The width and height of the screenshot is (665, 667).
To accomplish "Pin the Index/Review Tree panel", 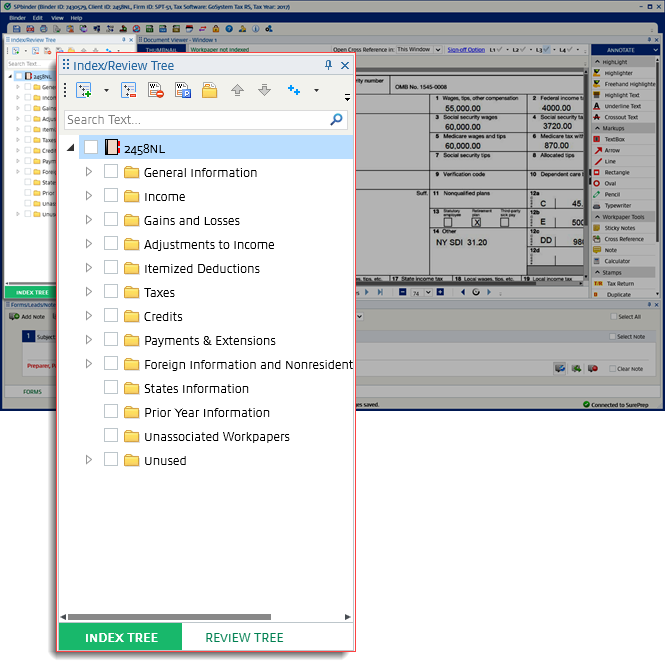I will pos(329,65).
